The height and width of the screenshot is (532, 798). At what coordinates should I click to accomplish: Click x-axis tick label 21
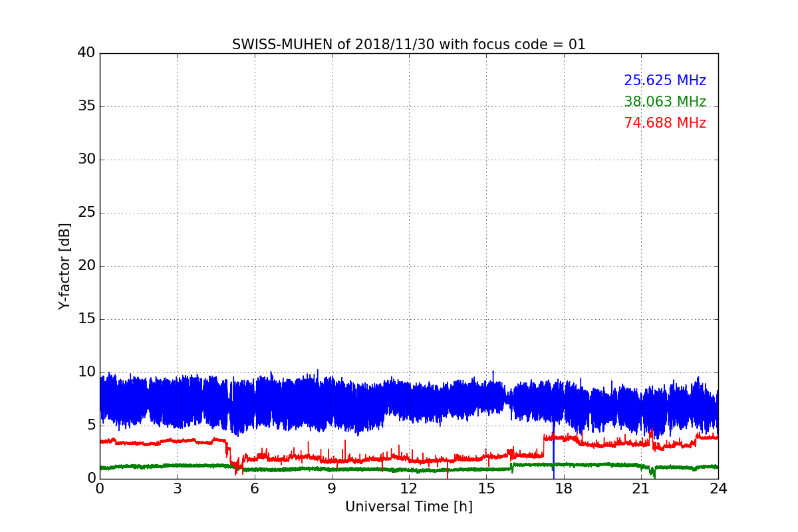point(641,489)
